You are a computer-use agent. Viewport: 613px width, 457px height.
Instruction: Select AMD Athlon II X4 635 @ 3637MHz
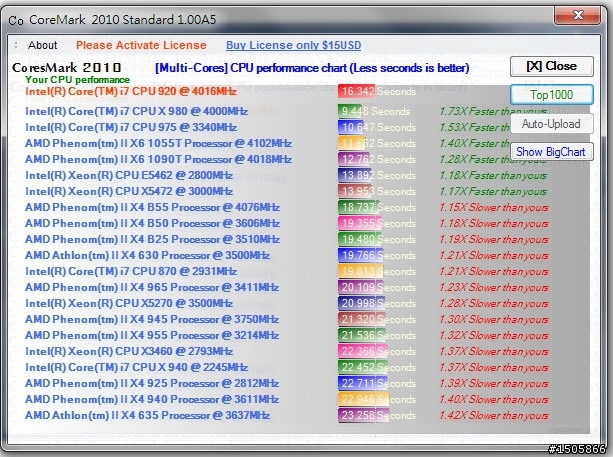147,416
